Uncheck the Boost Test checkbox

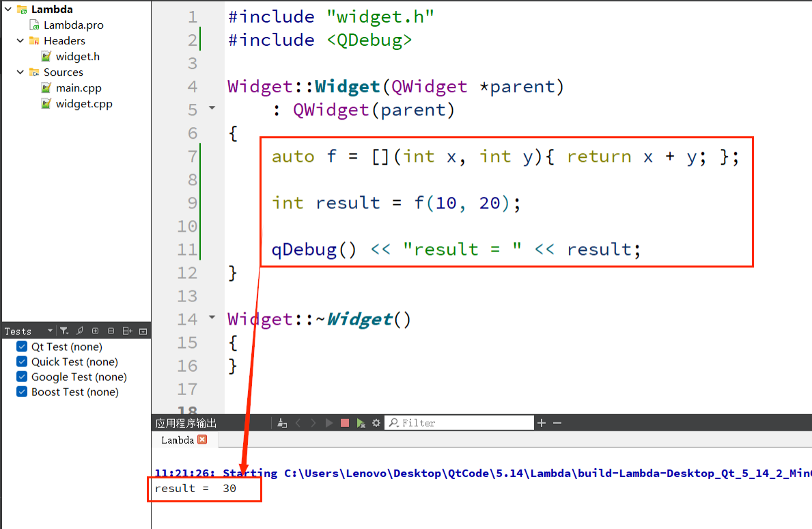point(22,392)
